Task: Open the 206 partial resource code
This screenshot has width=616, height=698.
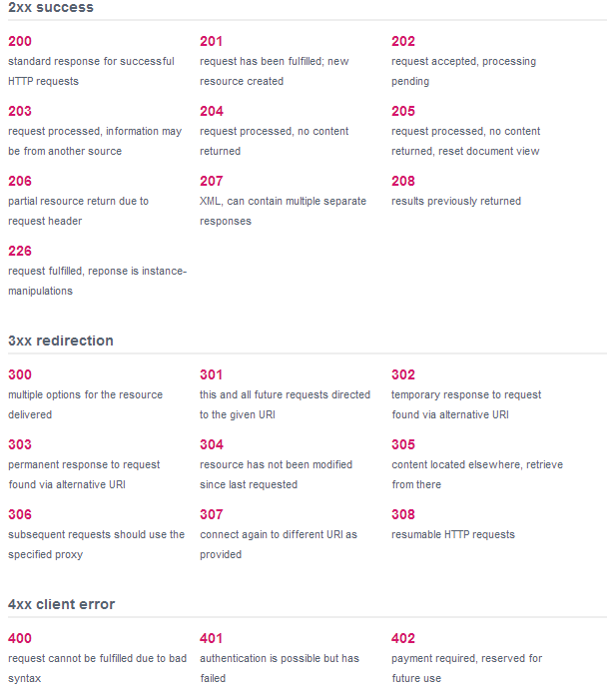Action: click(20, 181)
